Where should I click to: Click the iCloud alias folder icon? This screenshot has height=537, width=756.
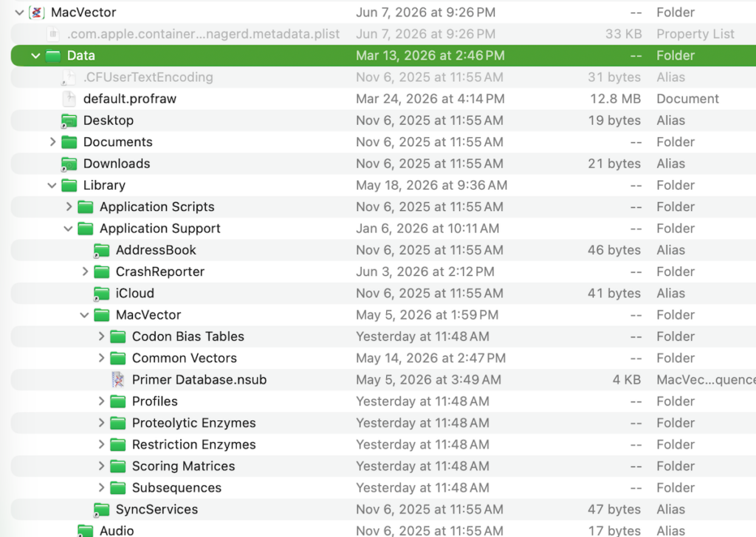102,294
